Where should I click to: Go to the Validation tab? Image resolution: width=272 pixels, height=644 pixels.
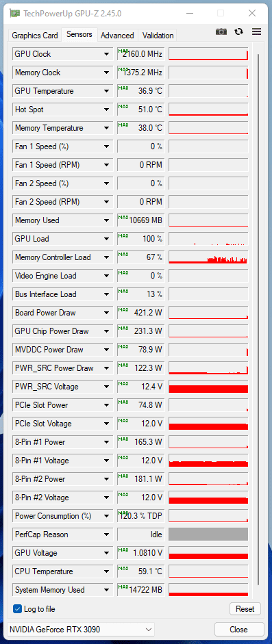[x=158, y=36]
